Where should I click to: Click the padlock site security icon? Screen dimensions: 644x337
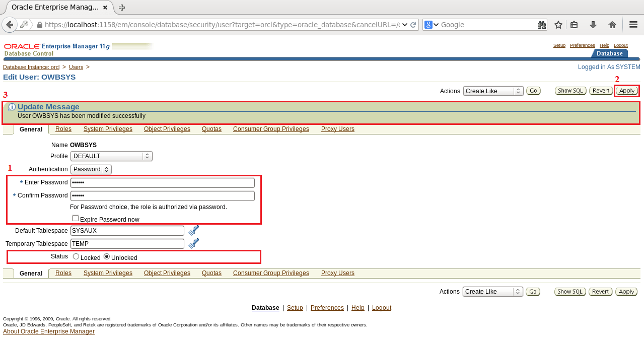pos(39,25)
